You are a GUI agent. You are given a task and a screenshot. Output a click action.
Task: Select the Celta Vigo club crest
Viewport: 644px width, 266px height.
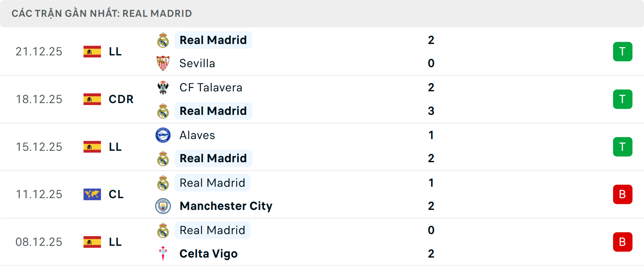coord(163,254)
